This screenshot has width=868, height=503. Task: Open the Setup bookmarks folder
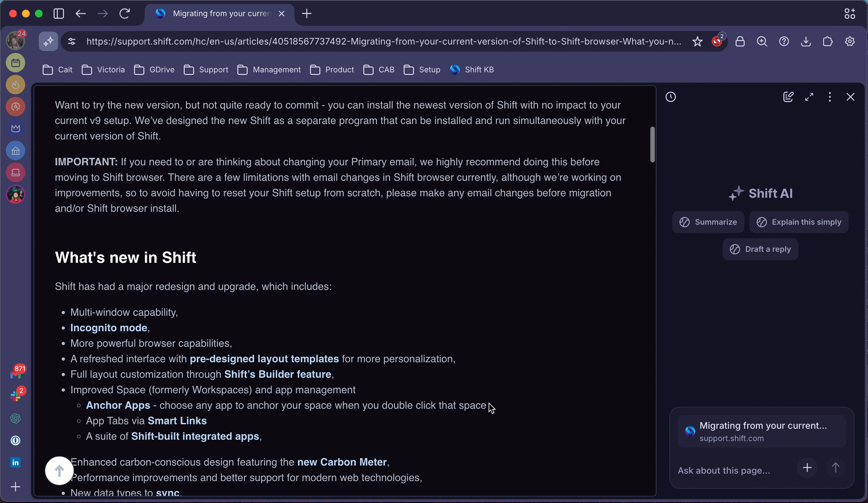coord(422,70)
